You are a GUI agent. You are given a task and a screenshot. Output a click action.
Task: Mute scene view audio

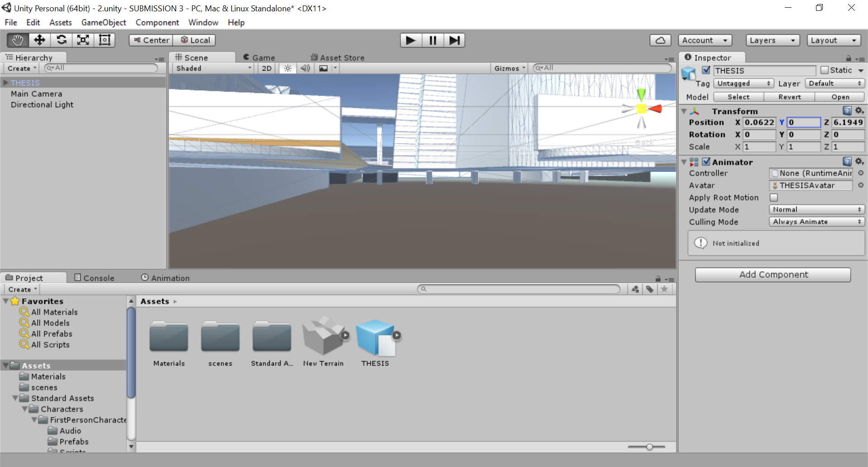305,68
